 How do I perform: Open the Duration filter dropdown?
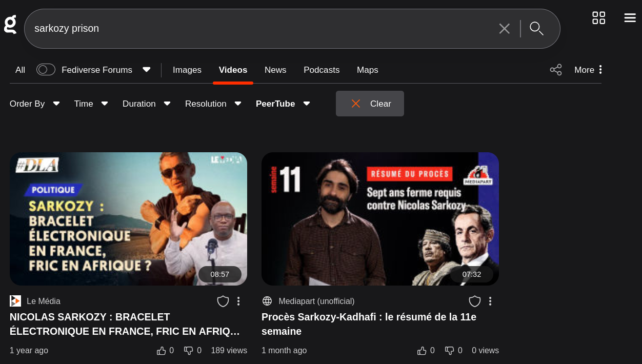146,104
